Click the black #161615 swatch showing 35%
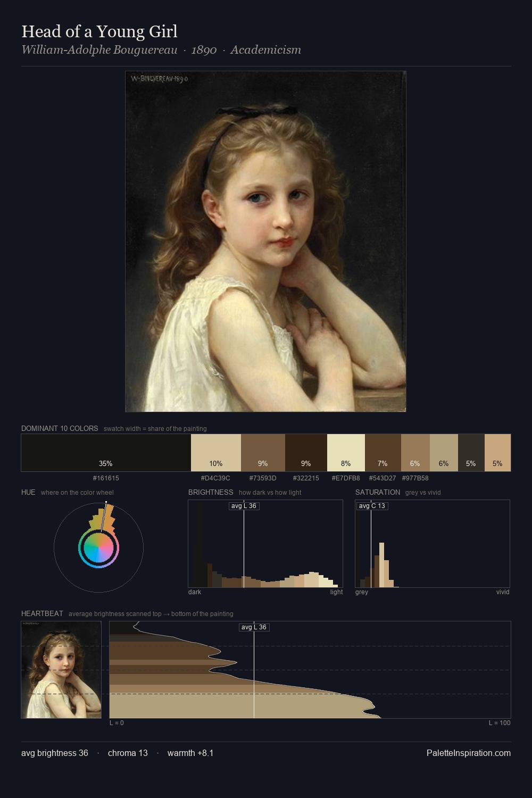The width and height of the screenshot is (532, 798). (x=106, y=453)
